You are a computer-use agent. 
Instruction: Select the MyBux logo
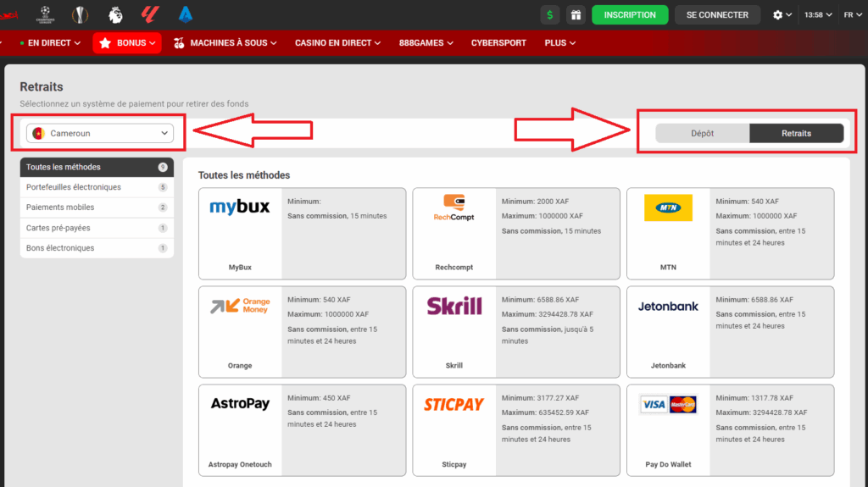click(x=240, y=207)
